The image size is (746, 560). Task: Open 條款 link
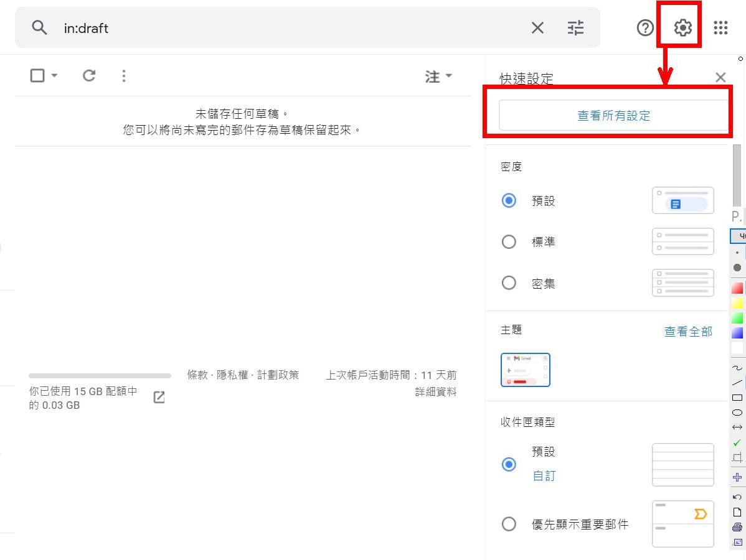coord(197,375)
